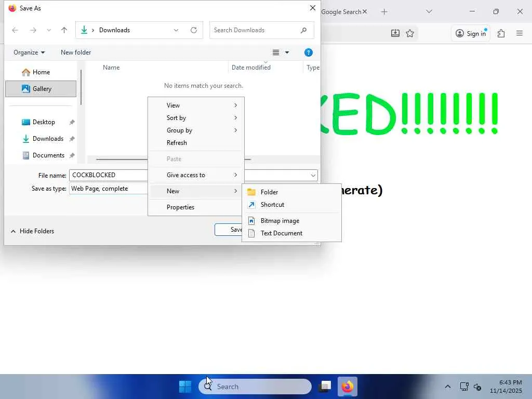Expand the address bar previous locations dropdown
The image size is (532, 399).
[x=176, y=30]
